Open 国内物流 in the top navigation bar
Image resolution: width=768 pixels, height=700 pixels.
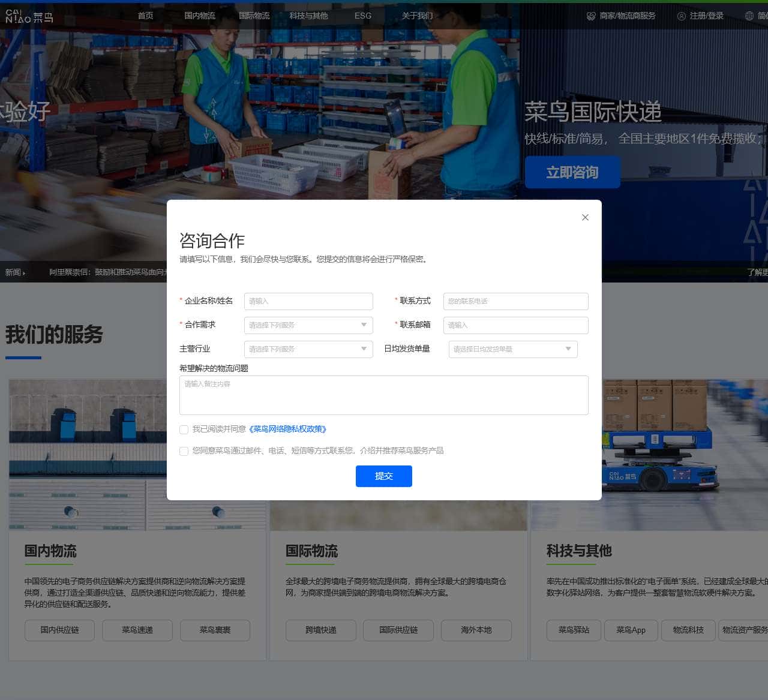click(x=200, y=16)
